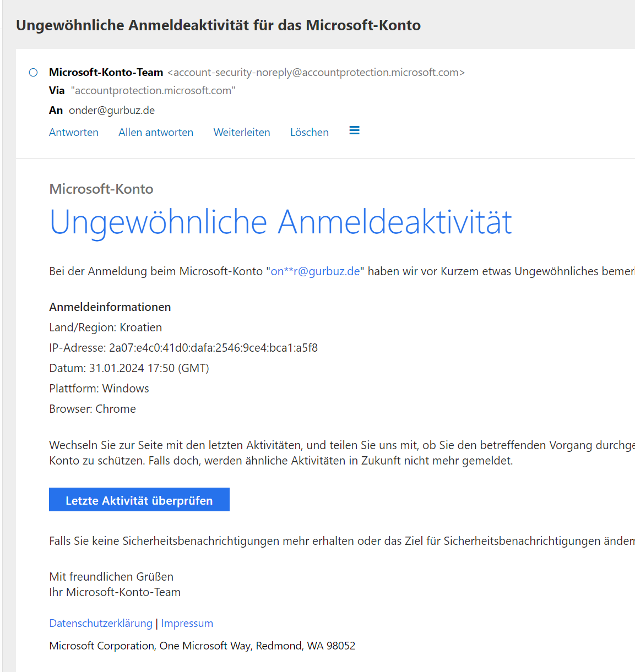Viewport: 635px width, 672px height.
Task: Click the Mit freundlichen Grüßen closing text
Action: click(x=111, y=577)
